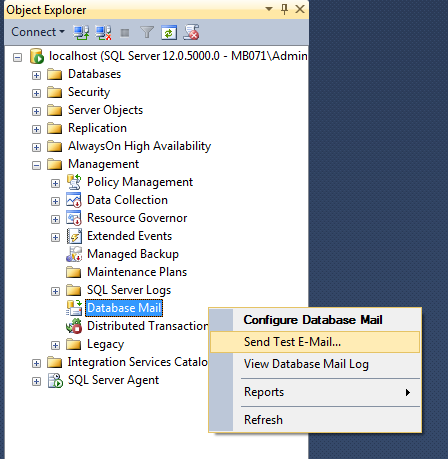Screen dimensions: 448x459
Task: Toggle the Object Explorer auto-hide pin
Action: click(x=284, y=9)
